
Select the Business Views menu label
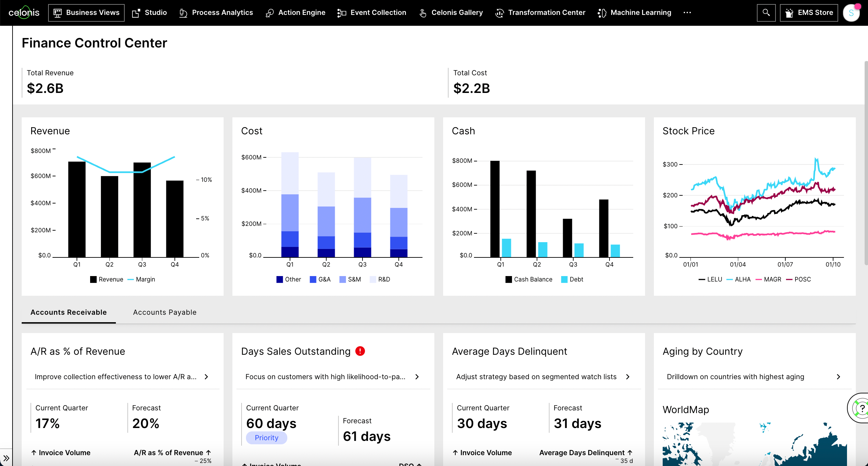pos(93,13)
